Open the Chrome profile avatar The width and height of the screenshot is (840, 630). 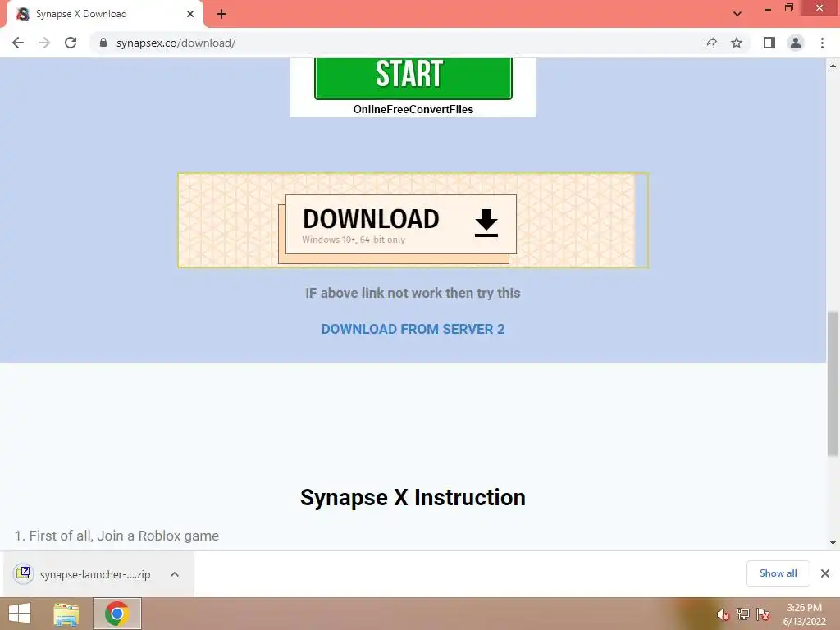tap(796, 43)
